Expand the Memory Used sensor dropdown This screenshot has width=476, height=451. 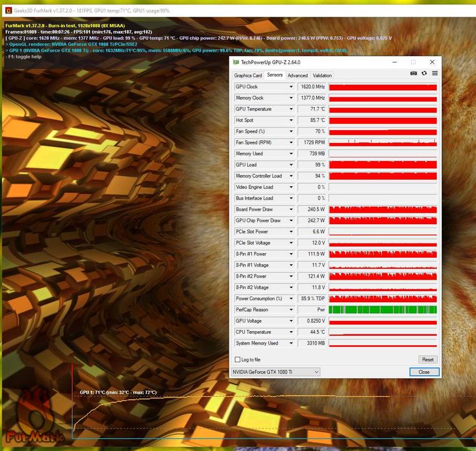291,154
